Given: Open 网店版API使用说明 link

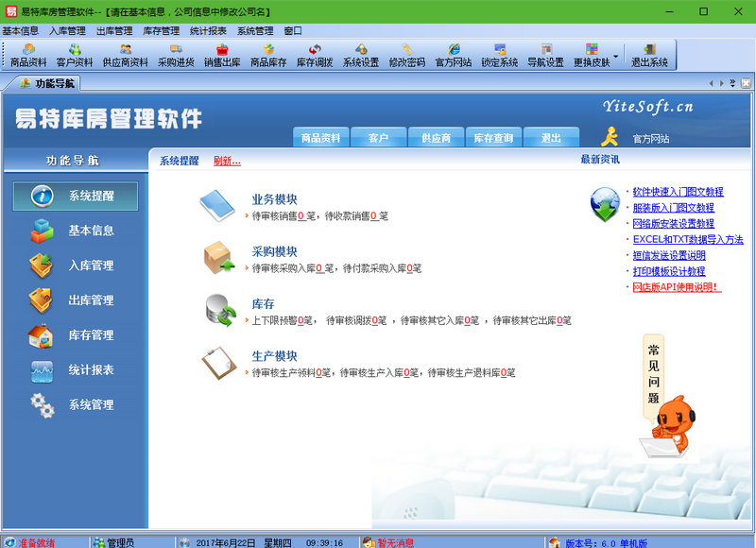Looking at the screenshot, I should pyautogui.click(x=677, y=287).
